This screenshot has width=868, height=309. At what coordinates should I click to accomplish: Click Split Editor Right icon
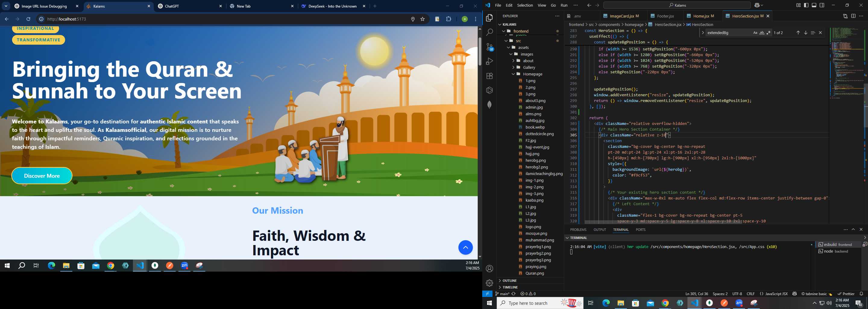tap(853, 16)
